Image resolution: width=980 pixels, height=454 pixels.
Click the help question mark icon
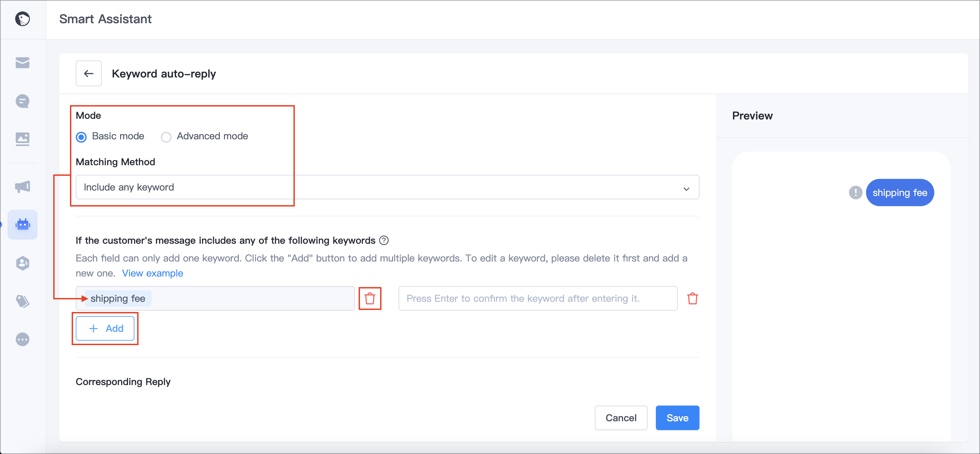click(x=384, y=241)
